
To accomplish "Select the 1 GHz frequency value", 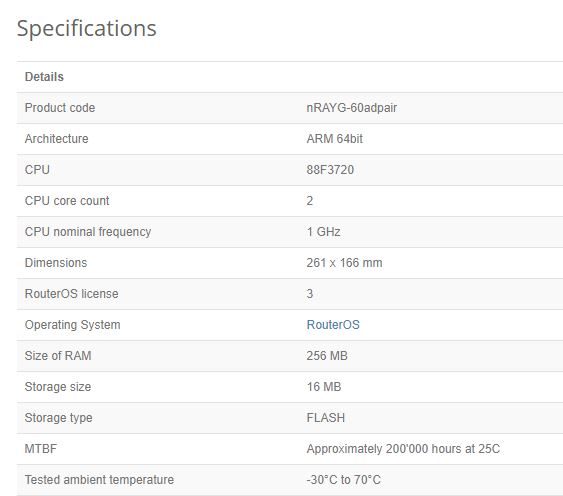I will 324,232.
